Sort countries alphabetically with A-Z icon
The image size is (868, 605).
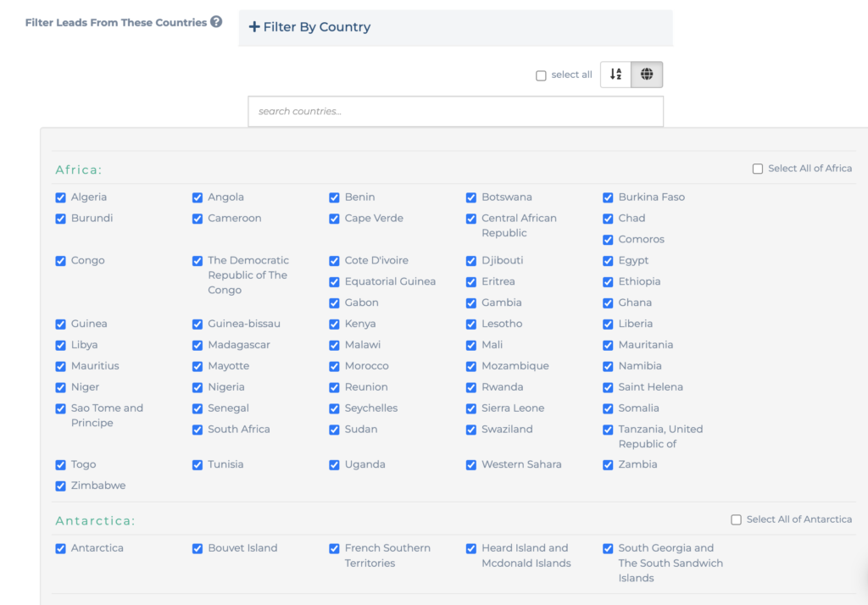[x=616, y=75]
